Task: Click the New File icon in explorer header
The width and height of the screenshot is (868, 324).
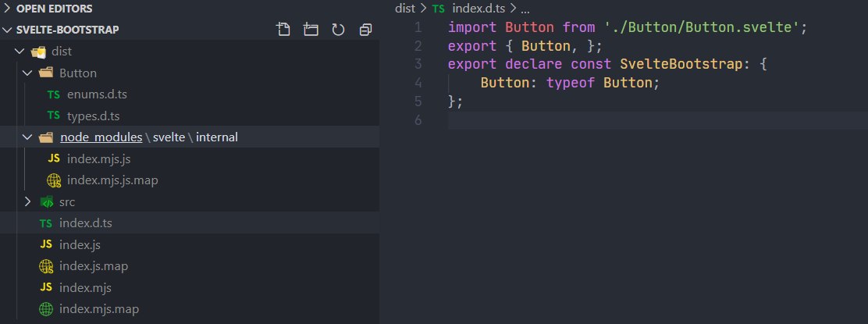Action: tap(283, 30)
